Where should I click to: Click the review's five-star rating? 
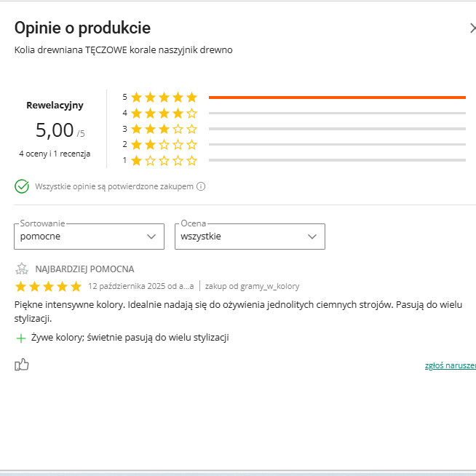48,286
